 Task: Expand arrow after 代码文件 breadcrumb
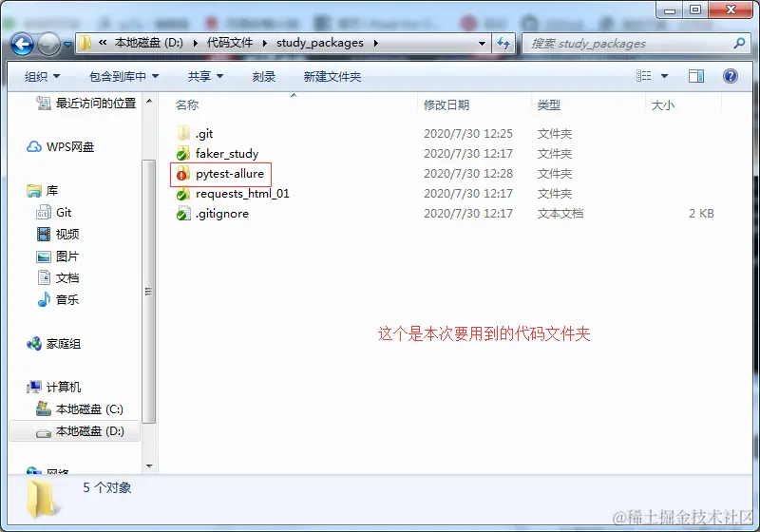tap(265, 43)
